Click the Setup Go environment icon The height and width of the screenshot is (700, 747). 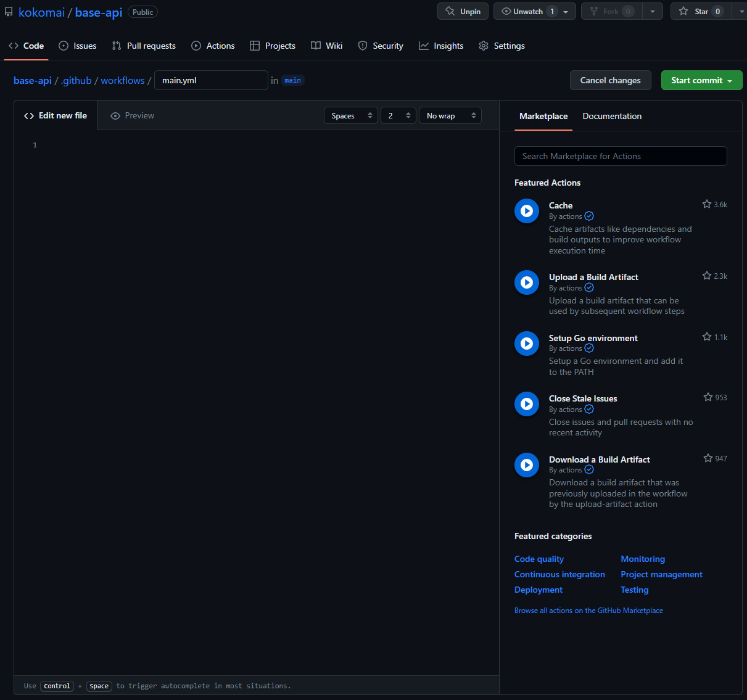tap(527, 344)
